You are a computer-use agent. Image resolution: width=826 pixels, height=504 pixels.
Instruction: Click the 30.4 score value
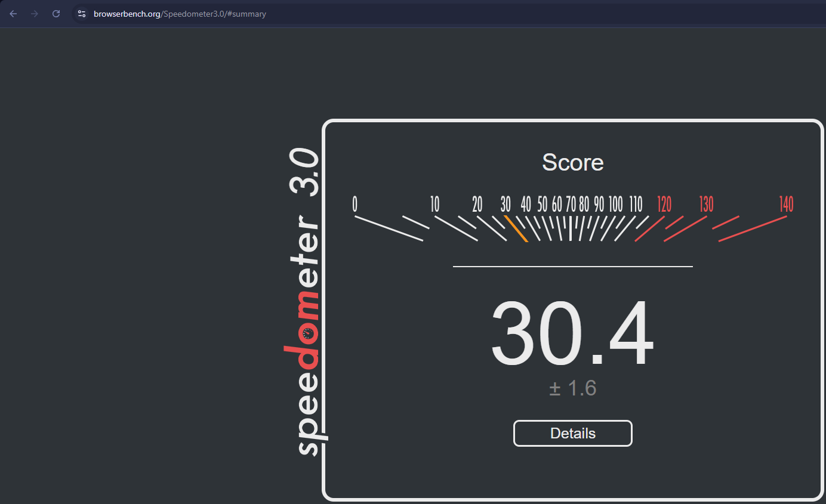pos(572,333)
